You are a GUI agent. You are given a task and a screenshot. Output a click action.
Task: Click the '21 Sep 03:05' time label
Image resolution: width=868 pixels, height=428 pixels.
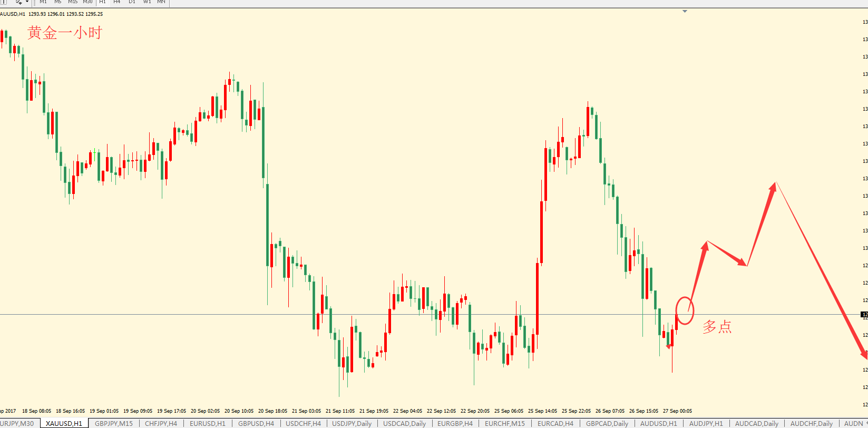(x=306, y=411)
